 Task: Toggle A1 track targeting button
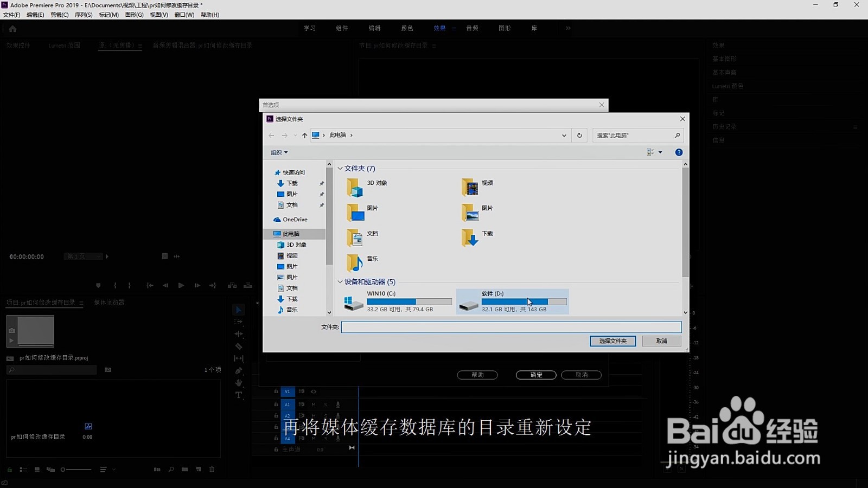pyautogui.click(x=288, y=404)
